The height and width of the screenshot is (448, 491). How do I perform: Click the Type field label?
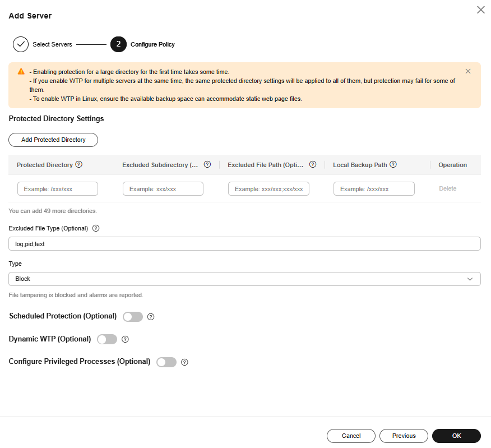point(15,264)
